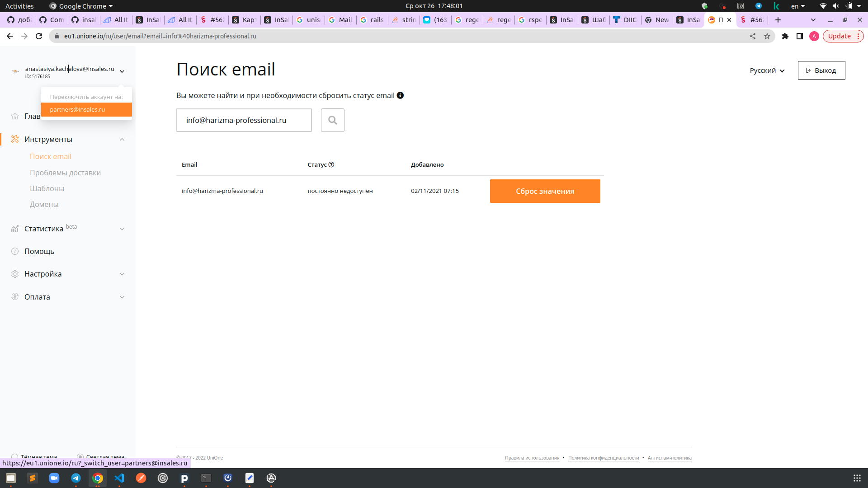Open Telegram from the dock

(x=76, y=478)
